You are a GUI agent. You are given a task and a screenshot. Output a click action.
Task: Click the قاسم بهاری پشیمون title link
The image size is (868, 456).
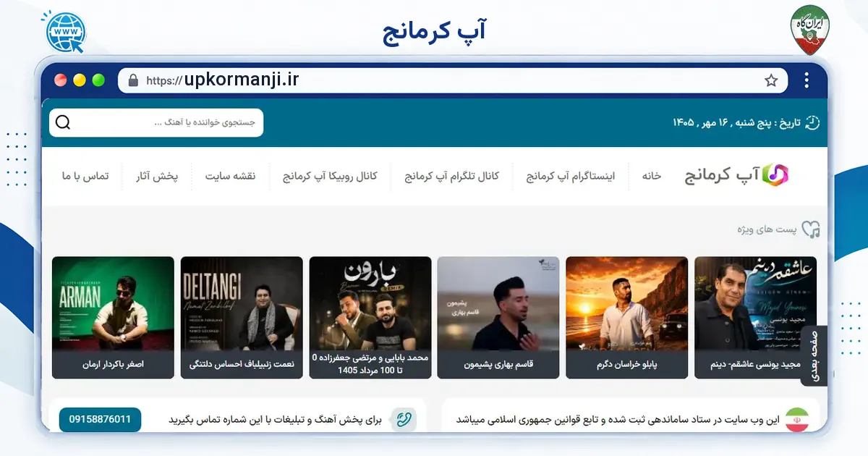[498, 364]
